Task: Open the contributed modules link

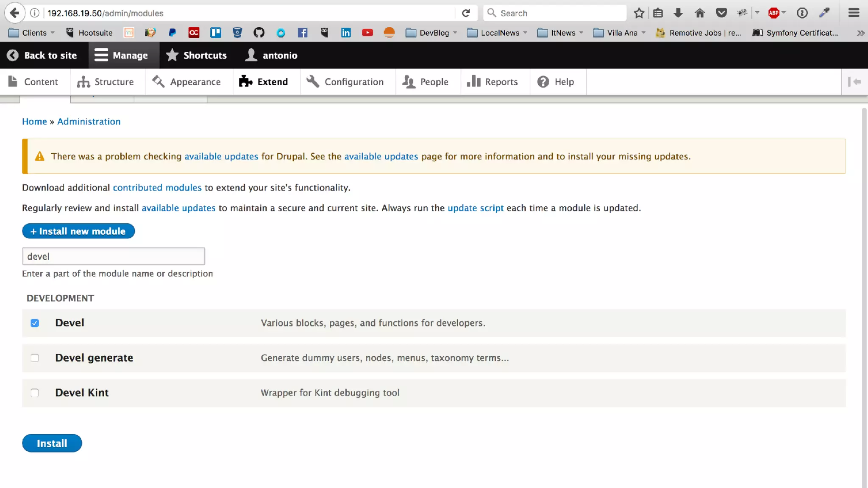Action: pyautogui.click(x=157, y=187)
